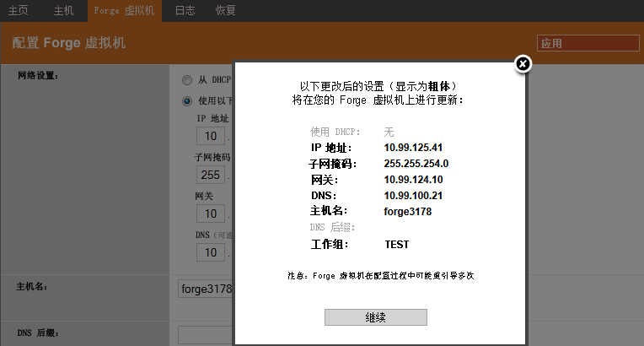Click 子网掩码 first octet field 255
Screen dimensions: 644x346
pos(211,175)
